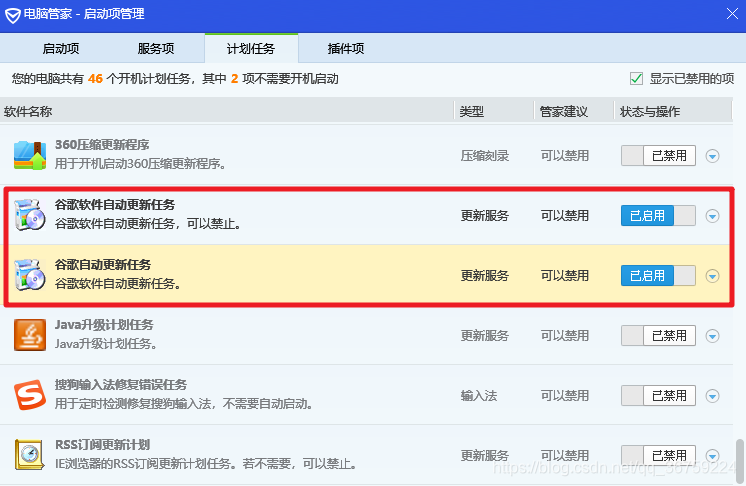Uncheck the 显示已禁用的项 checkbox

636,78
